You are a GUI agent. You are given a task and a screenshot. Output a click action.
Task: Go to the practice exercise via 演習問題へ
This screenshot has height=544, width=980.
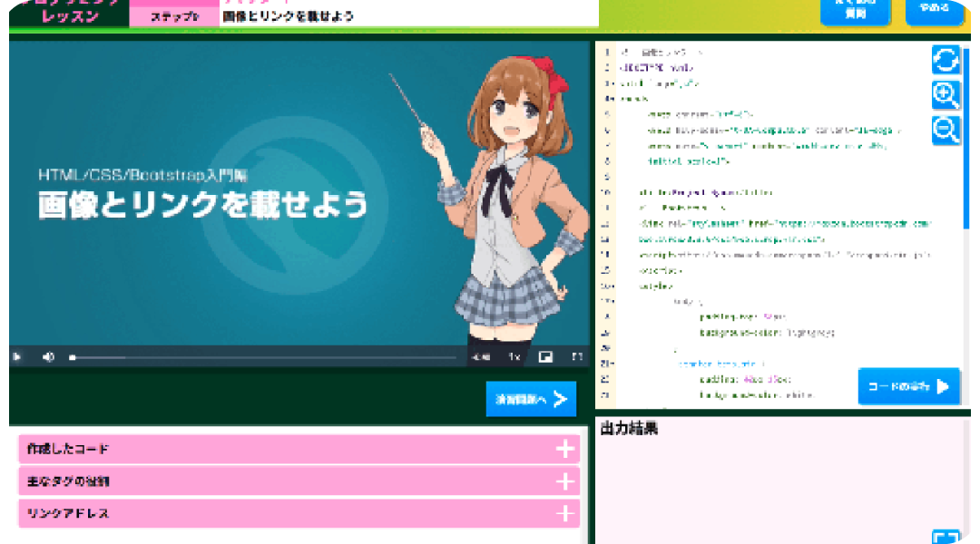coord(531,399)
